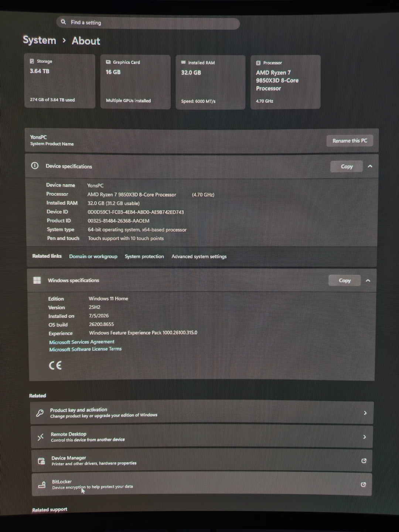Click BitLocker external link icon
399x532 pixels.
[x=363, y=484]
